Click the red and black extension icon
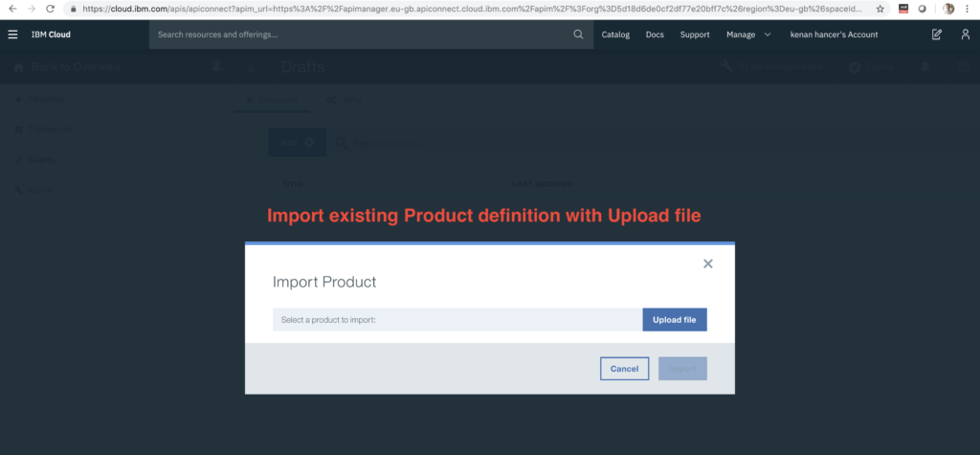The height and width of the screenshot is (455, 980). 903,9
